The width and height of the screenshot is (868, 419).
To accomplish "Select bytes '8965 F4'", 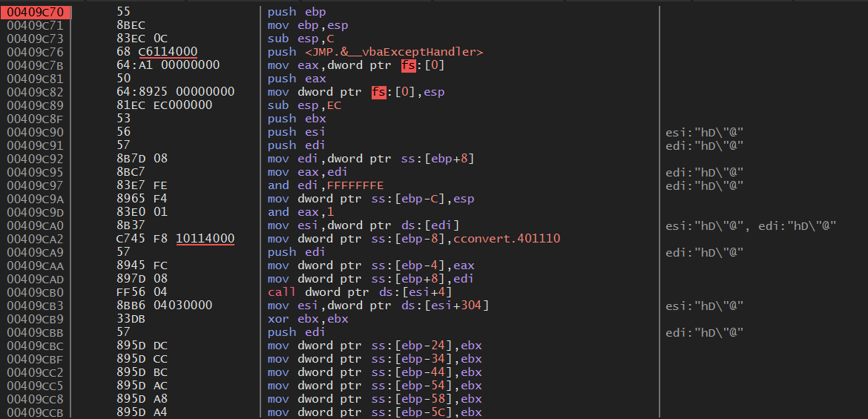I will point(142,199).
